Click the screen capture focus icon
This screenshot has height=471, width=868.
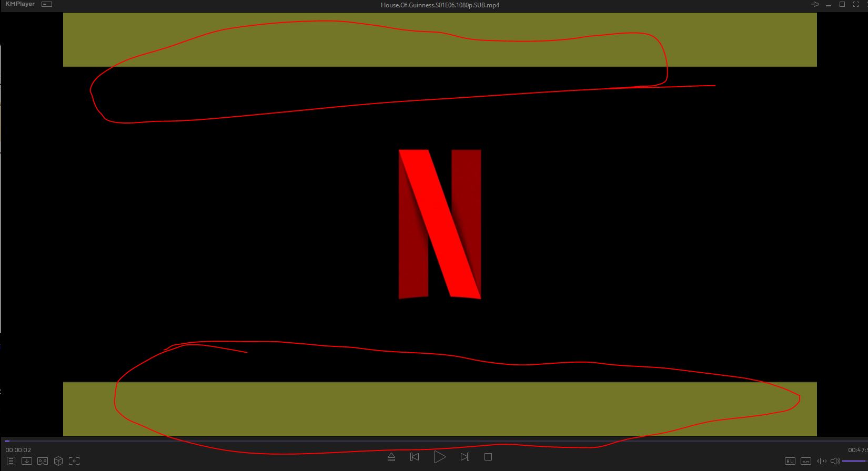74,461
